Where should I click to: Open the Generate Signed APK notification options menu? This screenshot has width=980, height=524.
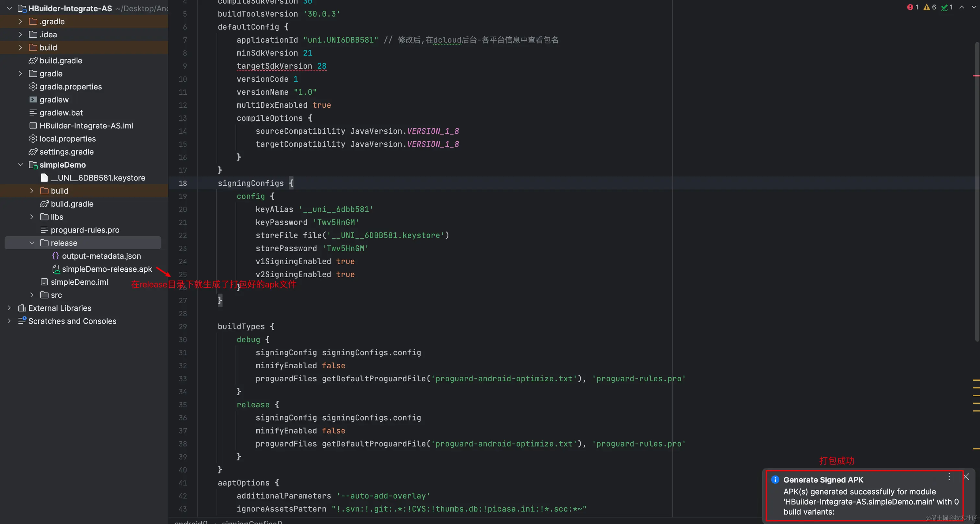pyautogui.click(x=949, y=477)
